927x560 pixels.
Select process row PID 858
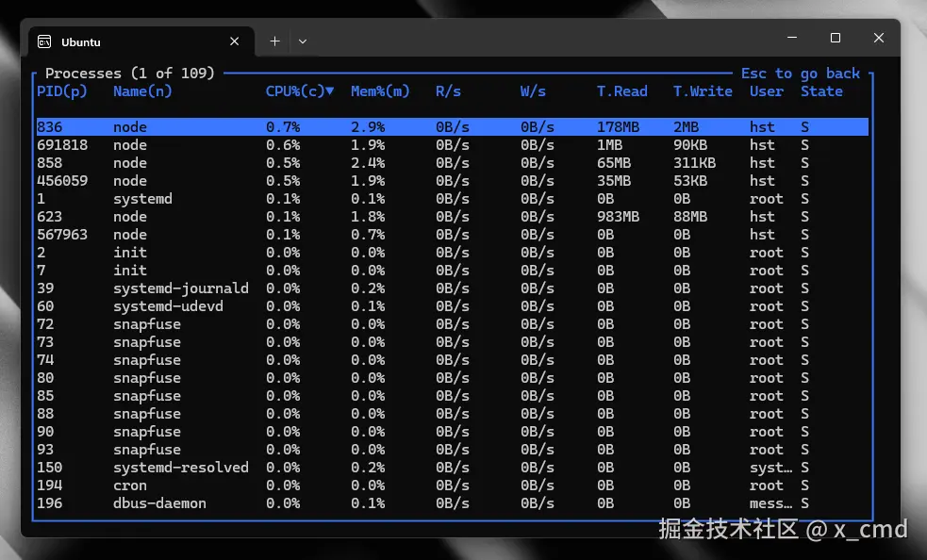click(453, 162)
